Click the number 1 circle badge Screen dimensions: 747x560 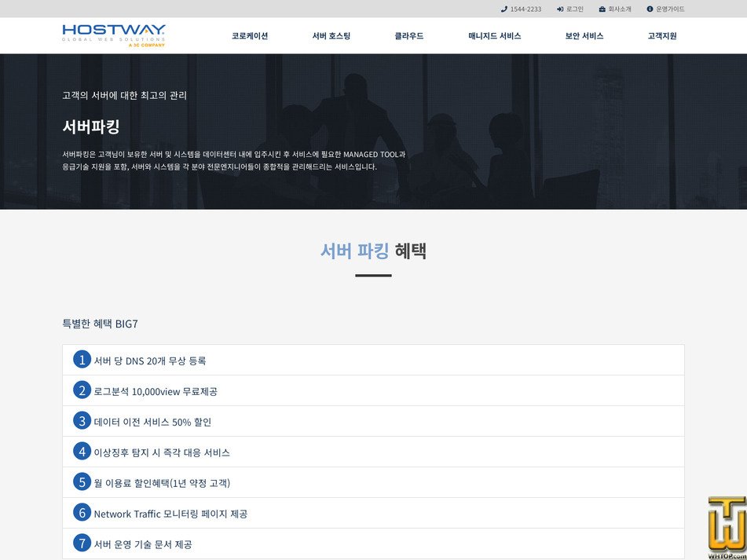click(x=82, y=359)
